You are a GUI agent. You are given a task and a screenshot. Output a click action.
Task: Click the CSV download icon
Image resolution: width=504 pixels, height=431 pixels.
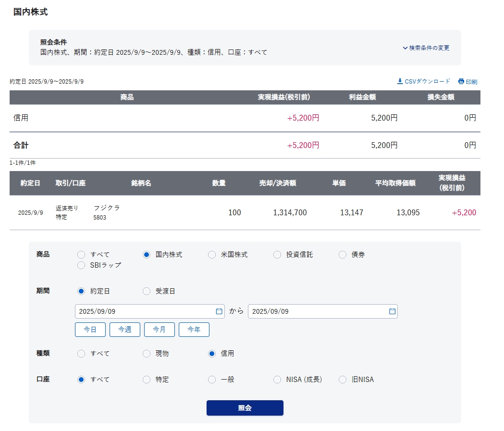pyautogui.click(x=400, y=81)
